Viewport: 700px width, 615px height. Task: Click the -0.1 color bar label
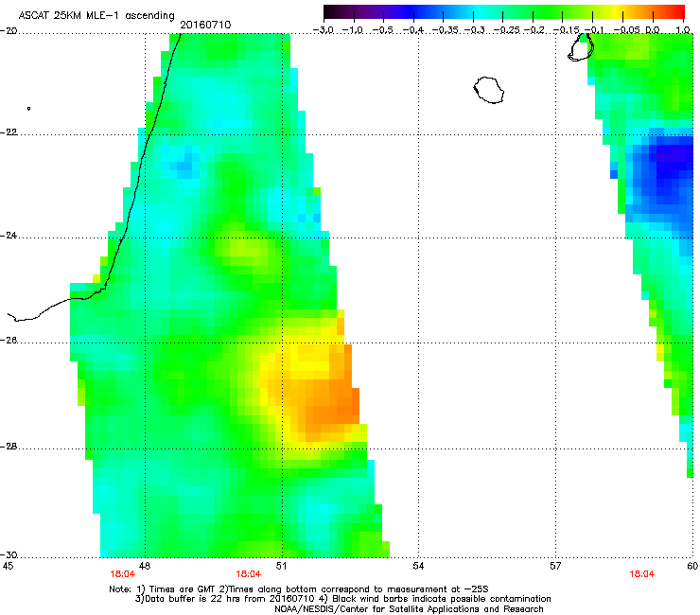(594, 30)
